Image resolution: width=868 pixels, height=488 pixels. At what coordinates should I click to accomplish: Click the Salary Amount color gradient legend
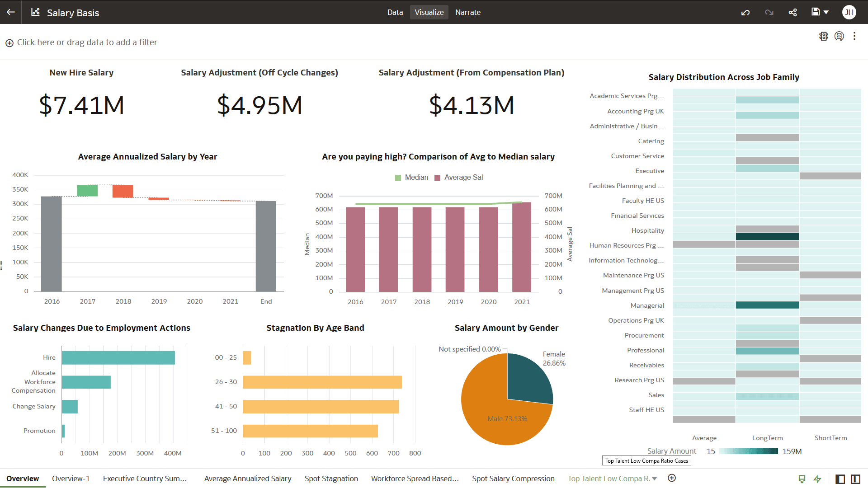click(x=748, y=451)
